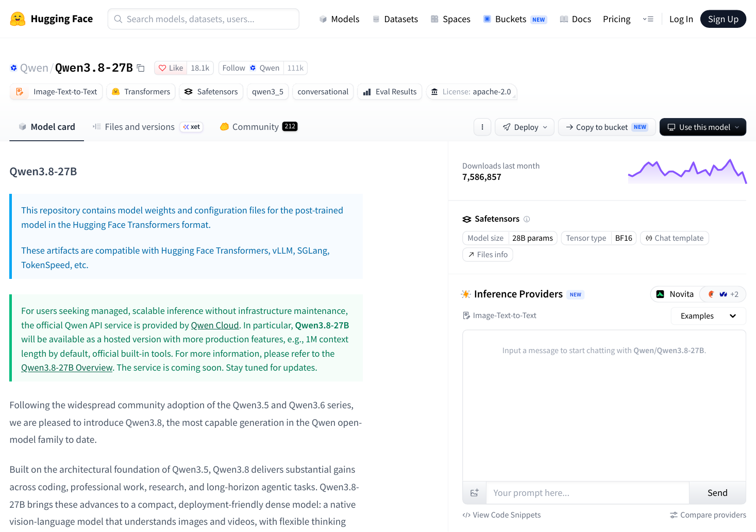
Task: Open the Qwen3.8-27B Overview link
Action: point(67,368)
